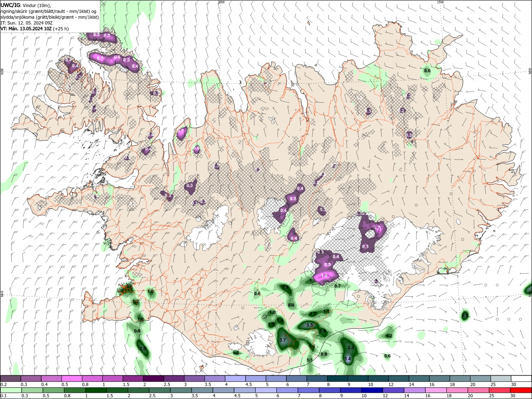This screenshot has height=399, width=532.
Task: Click the 1.8 rain value on the map
Action: 286,287
